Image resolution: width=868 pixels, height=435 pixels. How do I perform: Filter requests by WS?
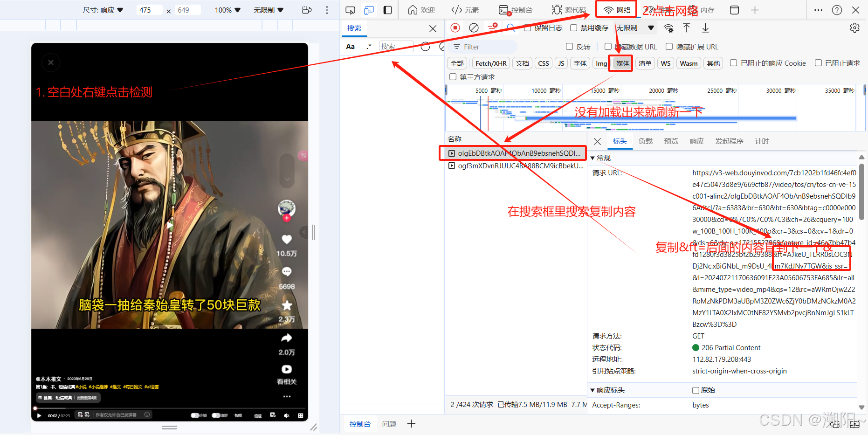point(666,63)
